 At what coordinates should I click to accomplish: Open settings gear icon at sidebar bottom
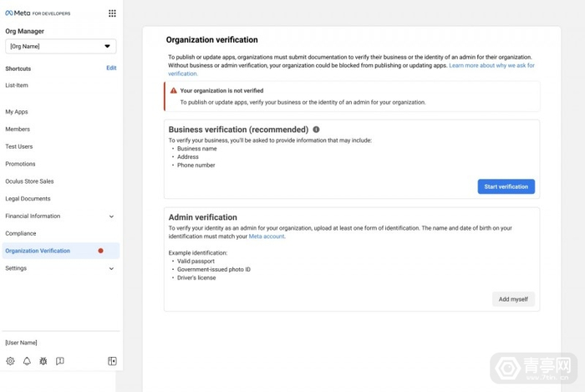[11, 361]
